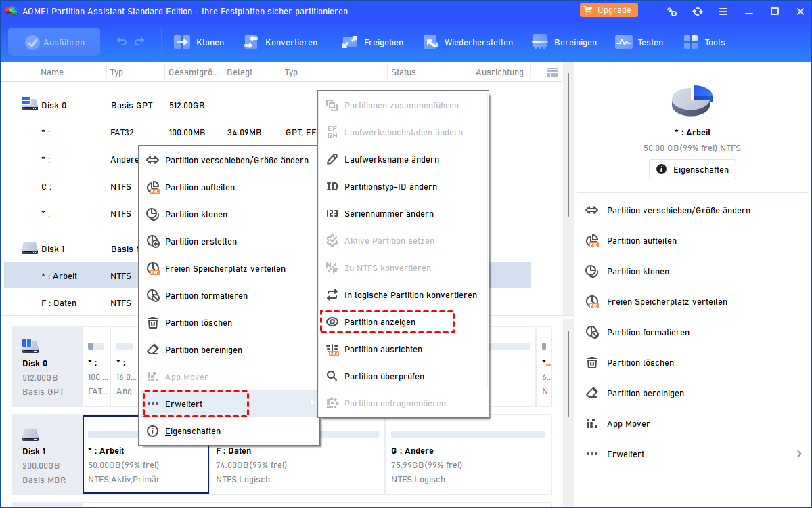The width and height of the screenshot is (812, 508).
Task: Click Partition formatieren icon in right panel
Action: tap(592, 333)
